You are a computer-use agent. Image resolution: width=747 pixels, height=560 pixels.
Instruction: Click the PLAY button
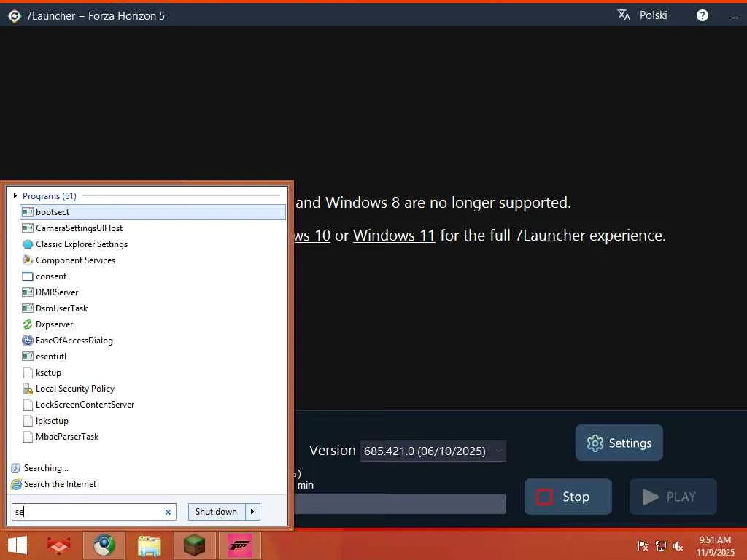pos(673,497)
